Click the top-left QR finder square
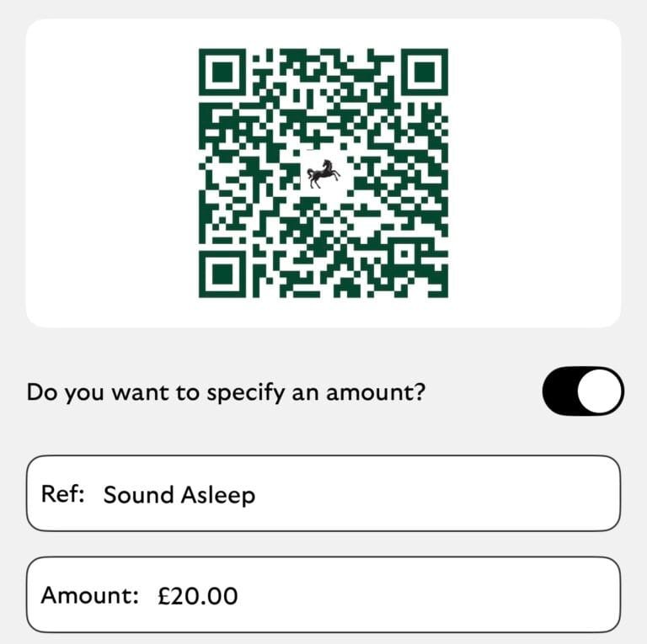 tap(224, 74)
